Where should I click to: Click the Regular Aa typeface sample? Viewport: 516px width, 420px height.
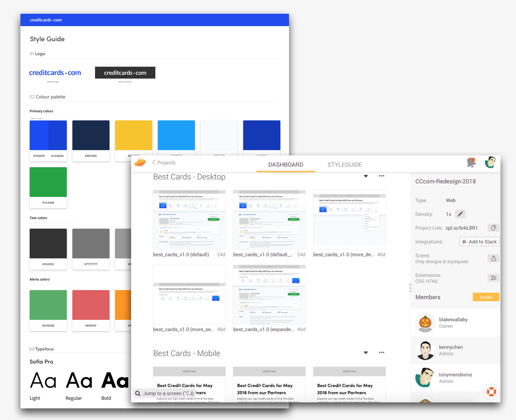coord(79,381)
